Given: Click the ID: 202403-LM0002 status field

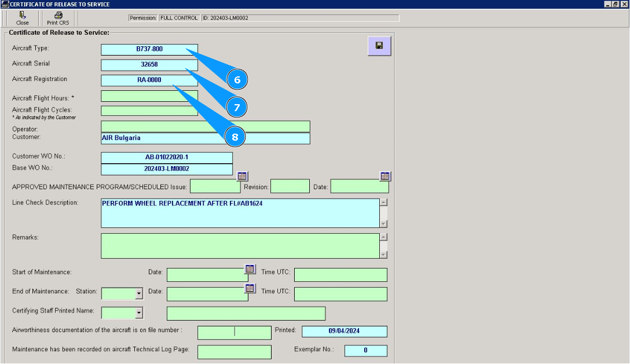Looking at the screenshot, I should pos(300,18).
